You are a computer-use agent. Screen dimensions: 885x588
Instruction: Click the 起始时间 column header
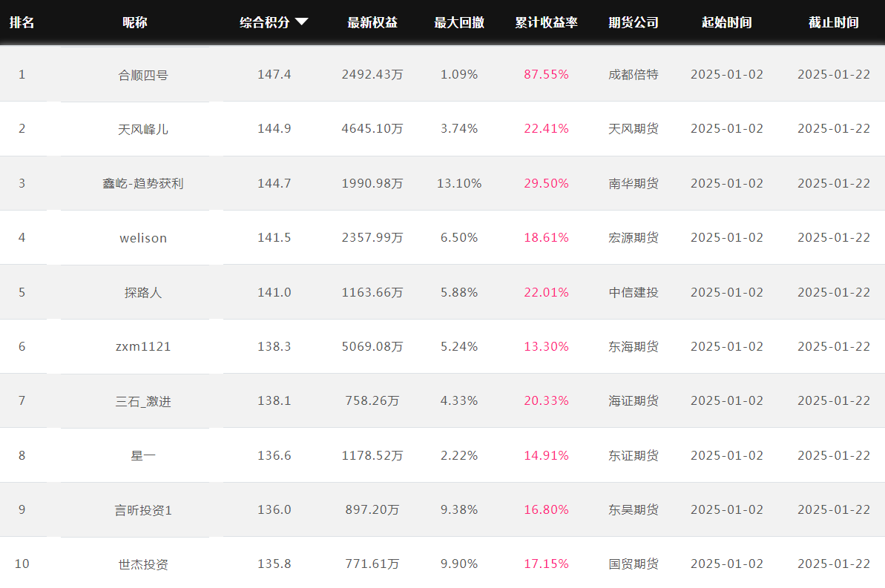(727, 22)
